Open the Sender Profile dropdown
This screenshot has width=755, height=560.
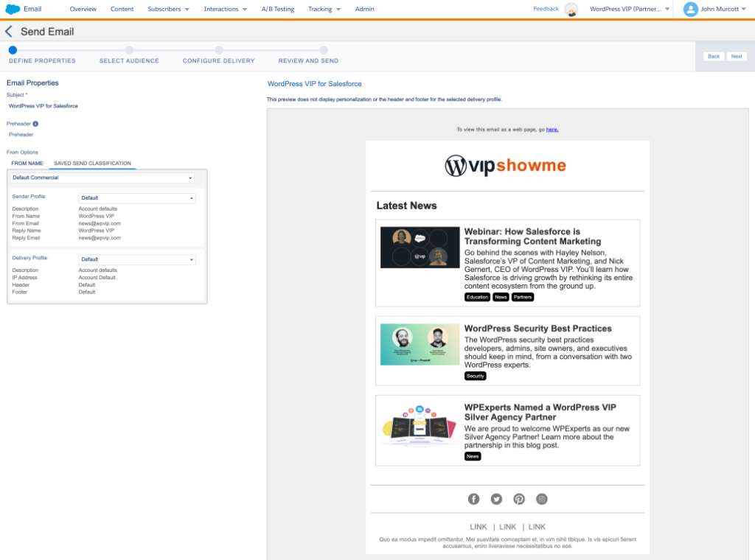point(137,197)
